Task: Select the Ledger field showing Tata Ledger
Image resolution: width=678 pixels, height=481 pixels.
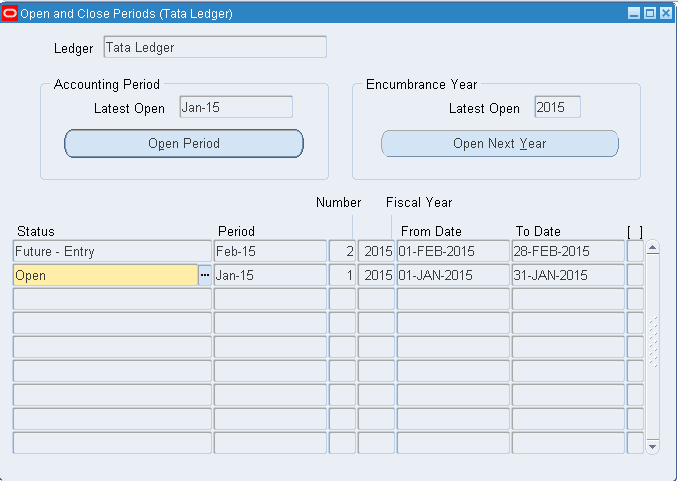Action: coord(214,47)
